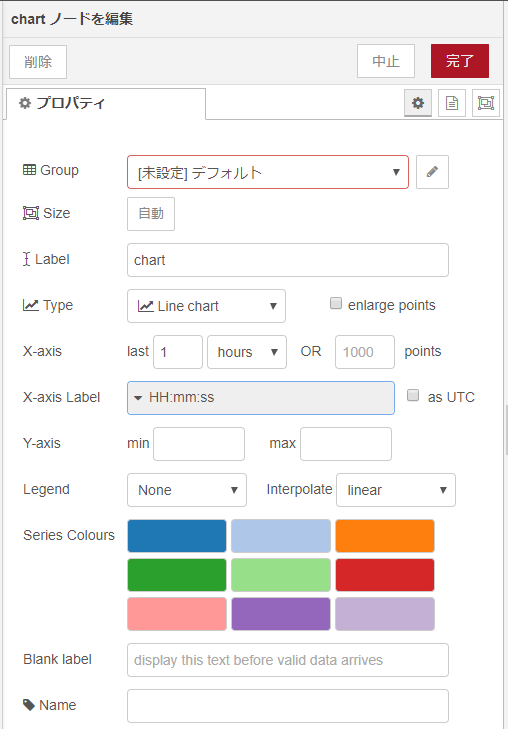508x729 pixels.
Task: Click the 削除 delete button
Action: point(38,62)
